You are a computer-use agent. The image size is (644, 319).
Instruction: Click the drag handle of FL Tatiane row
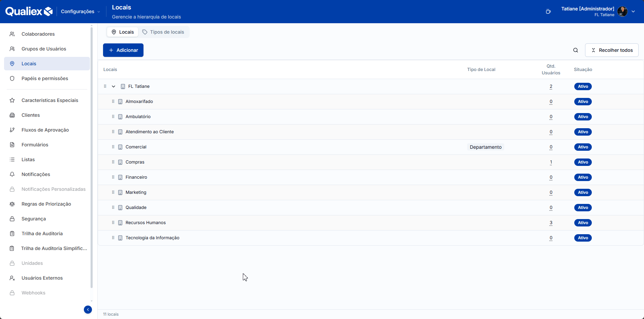click(105, 86)
